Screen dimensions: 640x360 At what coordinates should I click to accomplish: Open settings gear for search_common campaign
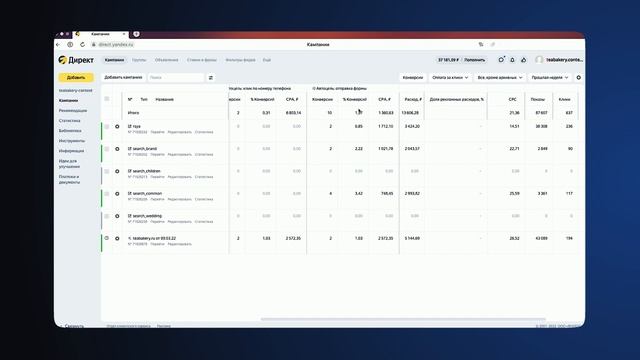point(117,194)
